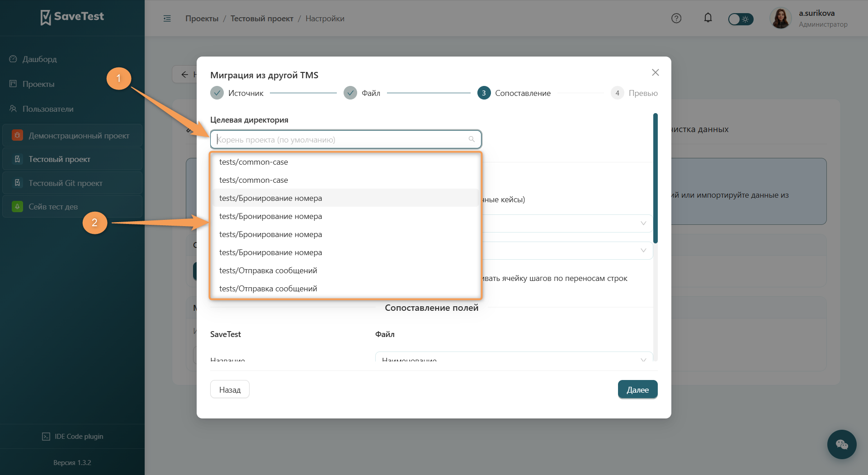Screen dimensions: 868x475
Task: Click the Целевая директория label
Action: click(249, 120)
